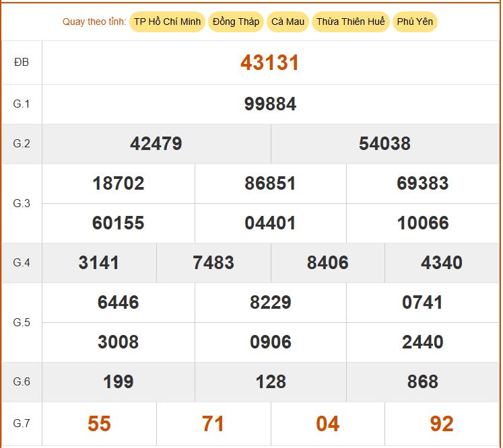The height and width of the screenshot is (448, 503).
Task: Click the G.3 number 86851
Action: coord(270,184)
